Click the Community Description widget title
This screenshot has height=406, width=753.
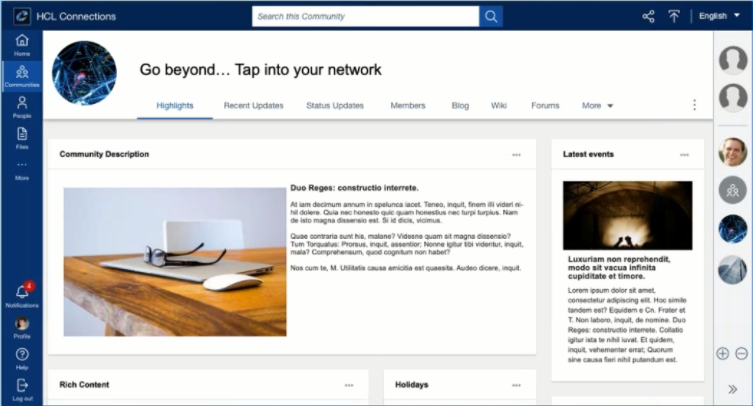(x=104, y=154)
